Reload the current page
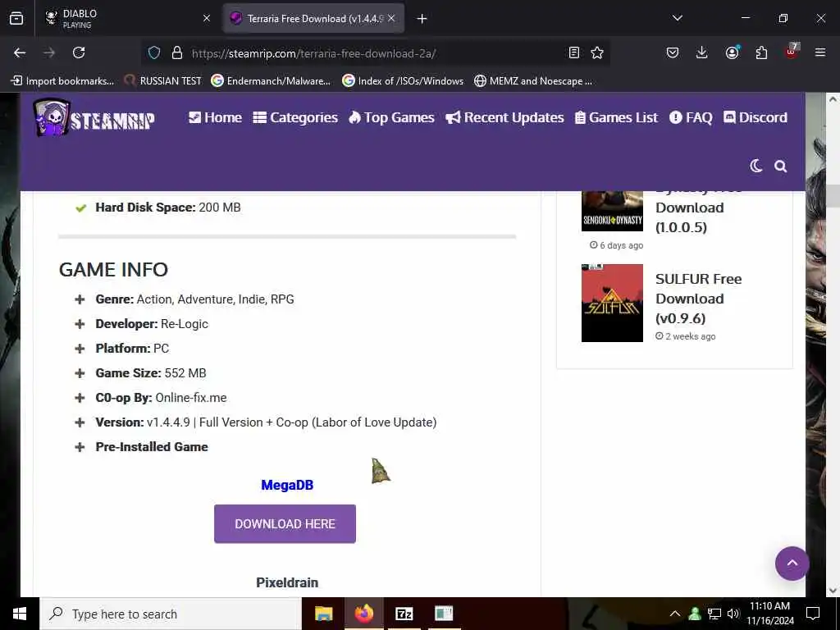 coord(79,52)
